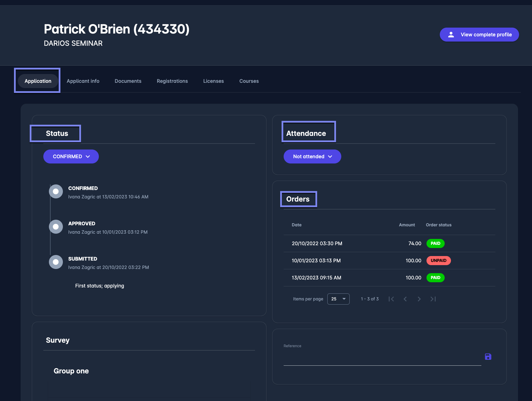Show the Courses tab
Viewport: 532px width, 401px height.
(x=249, y=81)
